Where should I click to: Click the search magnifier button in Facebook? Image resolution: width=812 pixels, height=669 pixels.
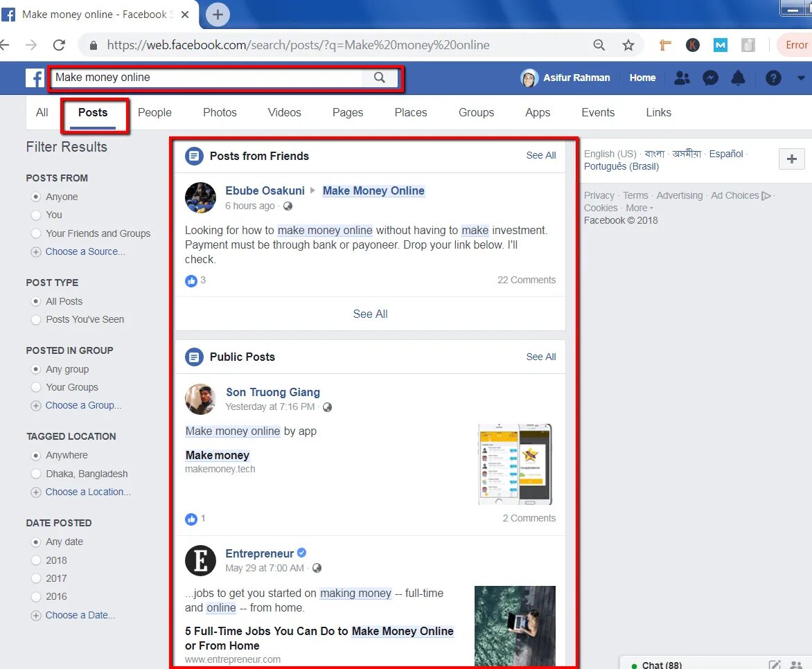[x=380, y=78]
